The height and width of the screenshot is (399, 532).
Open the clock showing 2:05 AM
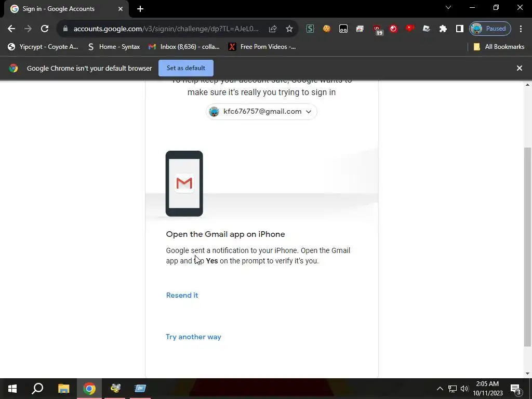pyautogui.click(x=487, y=389)
